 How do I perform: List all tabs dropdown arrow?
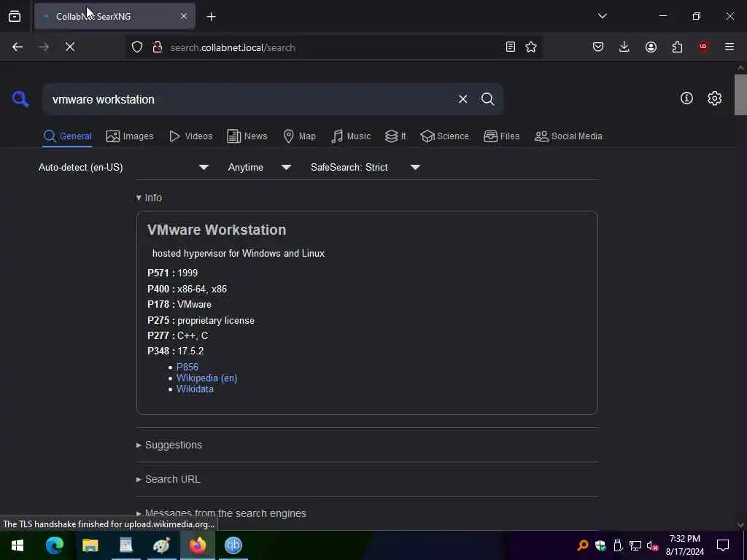tap(602, 16)
